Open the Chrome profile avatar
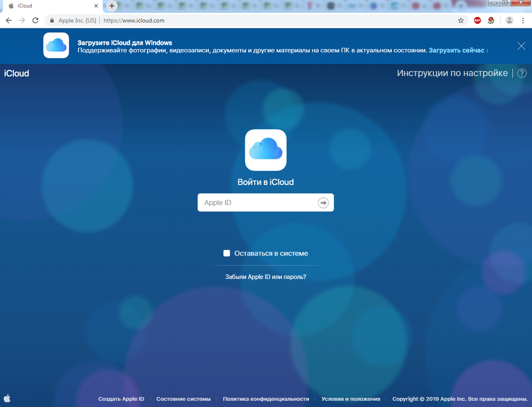 [509, 20]
